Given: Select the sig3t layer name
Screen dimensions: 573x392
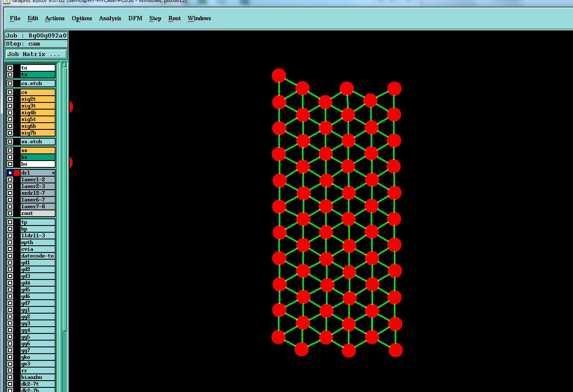Looking at the screenshot, I should click(x=38, y=106).
